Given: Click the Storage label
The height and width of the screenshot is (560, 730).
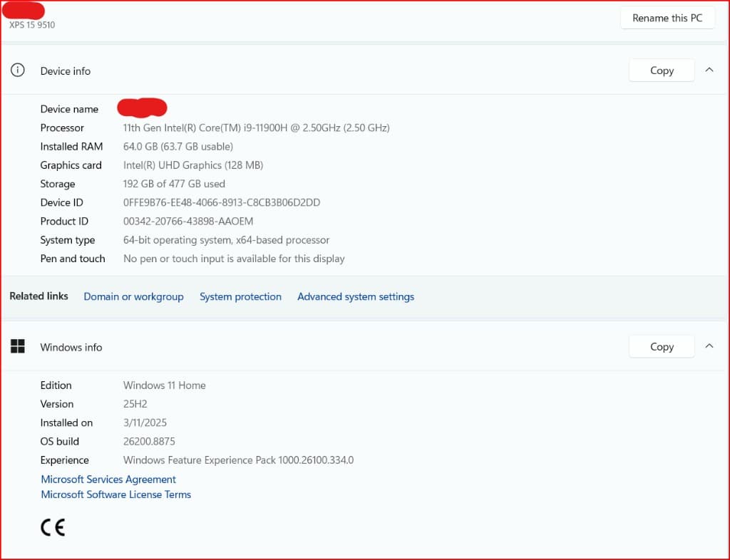Looking at the screenshot, I should (x=58, y=184).
